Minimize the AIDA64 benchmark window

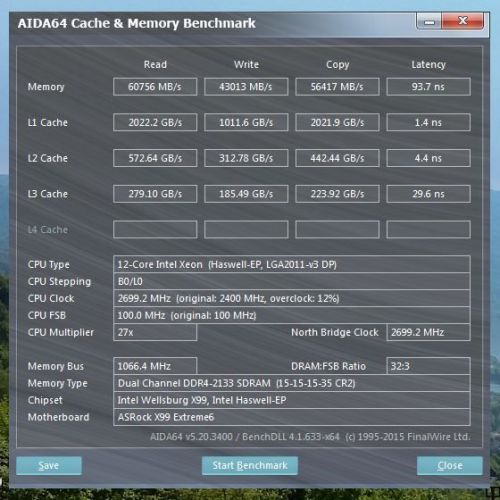429,22
